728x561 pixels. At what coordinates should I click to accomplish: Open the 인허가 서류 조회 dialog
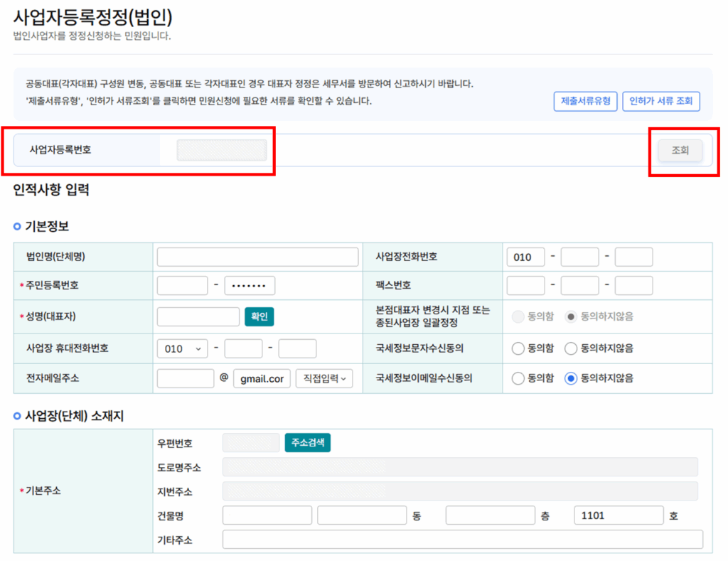[661, 102]
